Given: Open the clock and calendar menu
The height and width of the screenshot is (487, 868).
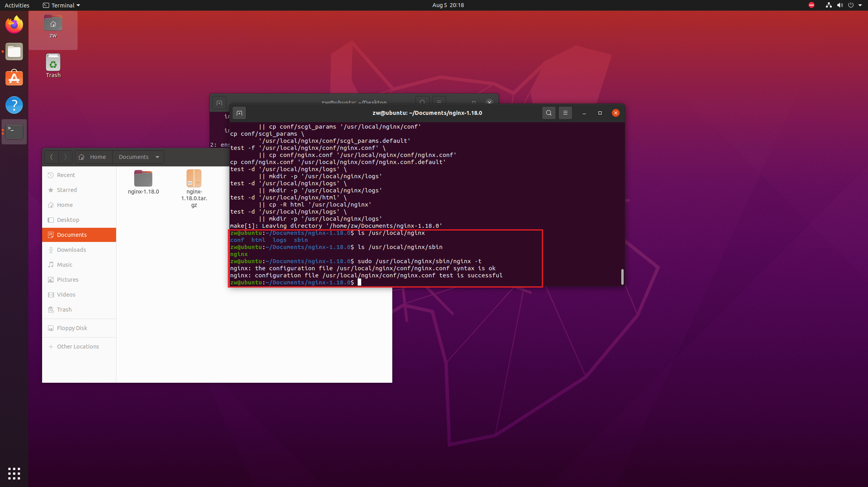Looking at the screenshot, I should [448, 5].
